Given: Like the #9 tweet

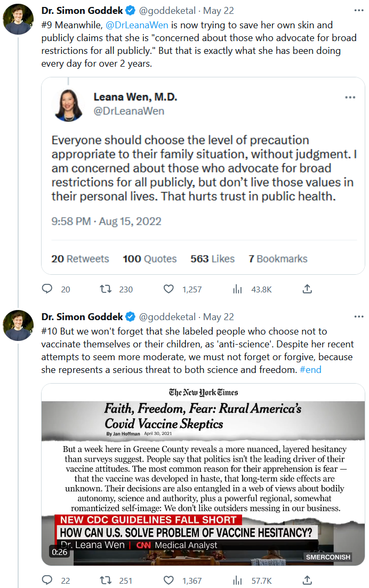Looking at the screenshot, I should [x=169, y=289].
